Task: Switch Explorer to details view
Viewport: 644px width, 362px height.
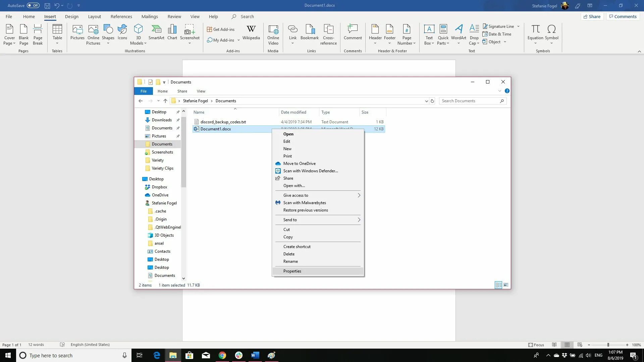Action: [498, 285]
